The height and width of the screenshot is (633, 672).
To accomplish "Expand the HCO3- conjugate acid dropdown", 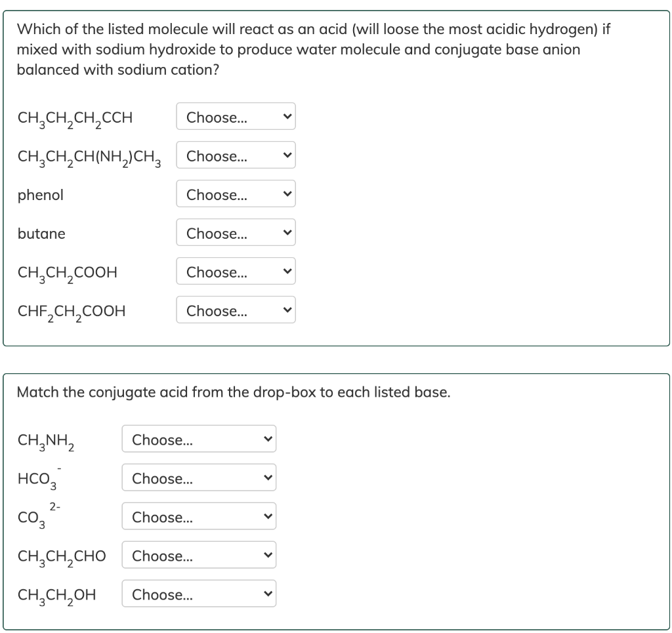I will click(199, 478).
